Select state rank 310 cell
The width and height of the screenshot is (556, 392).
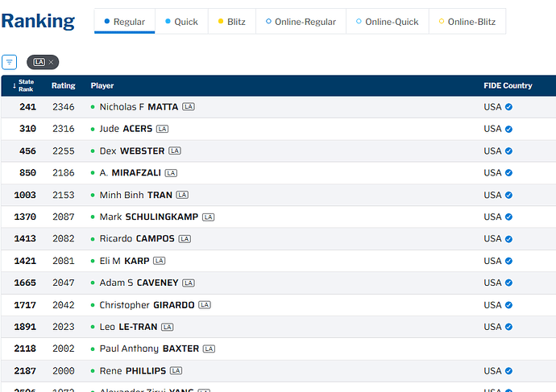[x=27, y=129]
